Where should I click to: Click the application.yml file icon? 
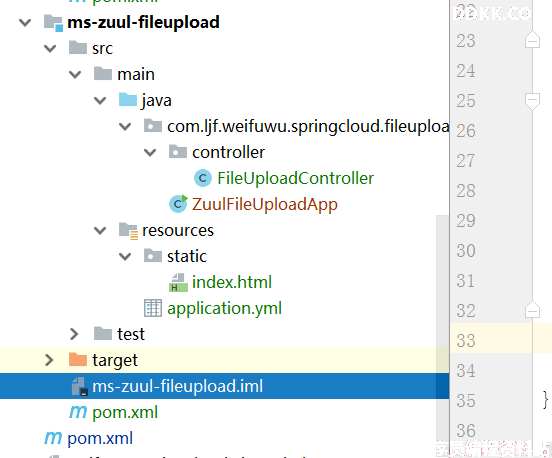(x=153, y=308)
